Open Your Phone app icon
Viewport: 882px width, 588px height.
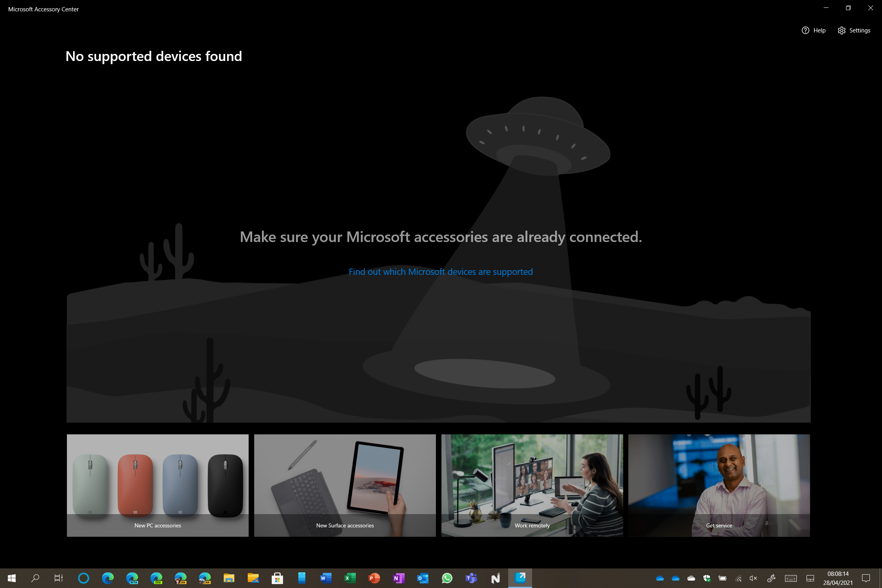tap(302, 578)
